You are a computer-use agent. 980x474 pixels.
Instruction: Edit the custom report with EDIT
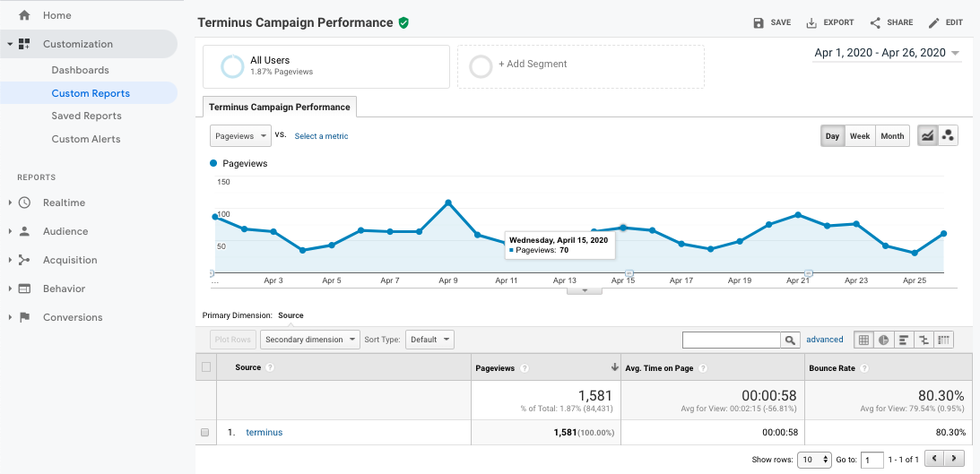pos(946,22)
